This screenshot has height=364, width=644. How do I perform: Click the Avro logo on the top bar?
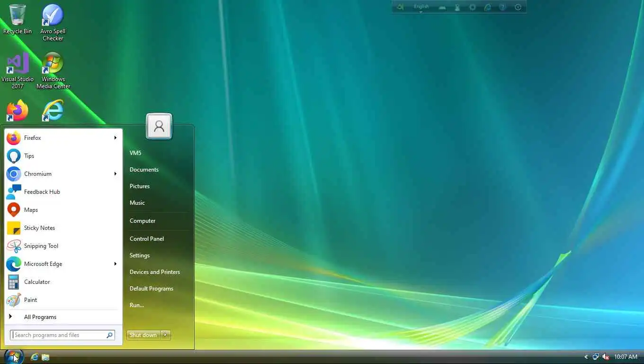(400, 7)
